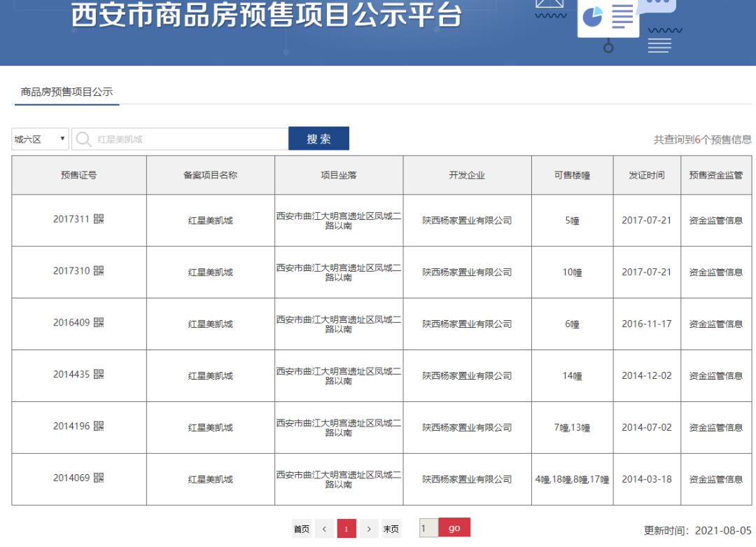This screenshot has width=756, height=547.
Task: Click the magnifier icon in search box
Action: click(x=84, y=139)
